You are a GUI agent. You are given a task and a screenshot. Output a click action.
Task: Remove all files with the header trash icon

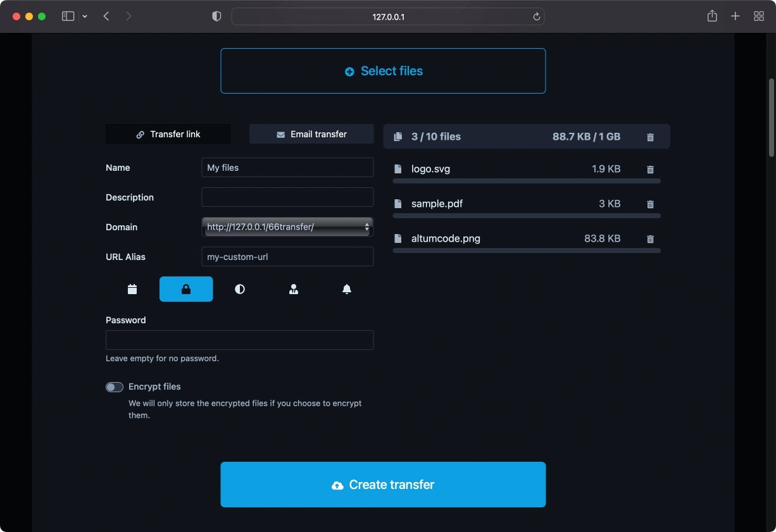[x=650, y=137]
